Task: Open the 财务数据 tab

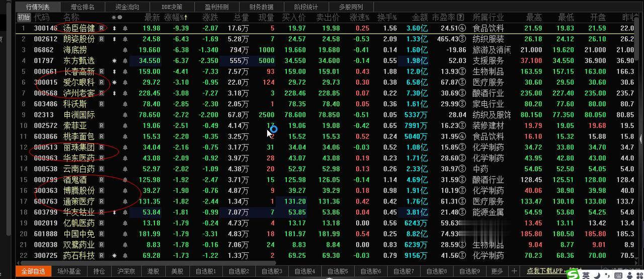Action: tap(262, 7)
